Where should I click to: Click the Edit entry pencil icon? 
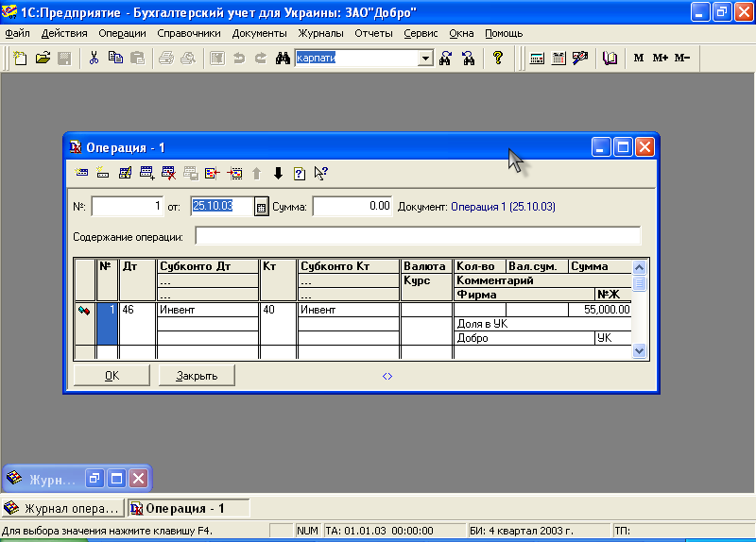[125, 173]
